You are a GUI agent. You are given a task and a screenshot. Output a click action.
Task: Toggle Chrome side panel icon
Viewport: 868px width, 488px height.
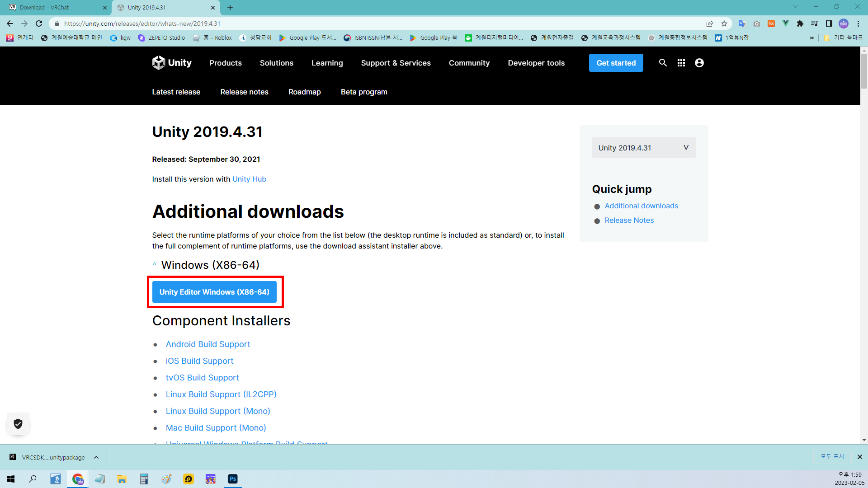[829, 23]
